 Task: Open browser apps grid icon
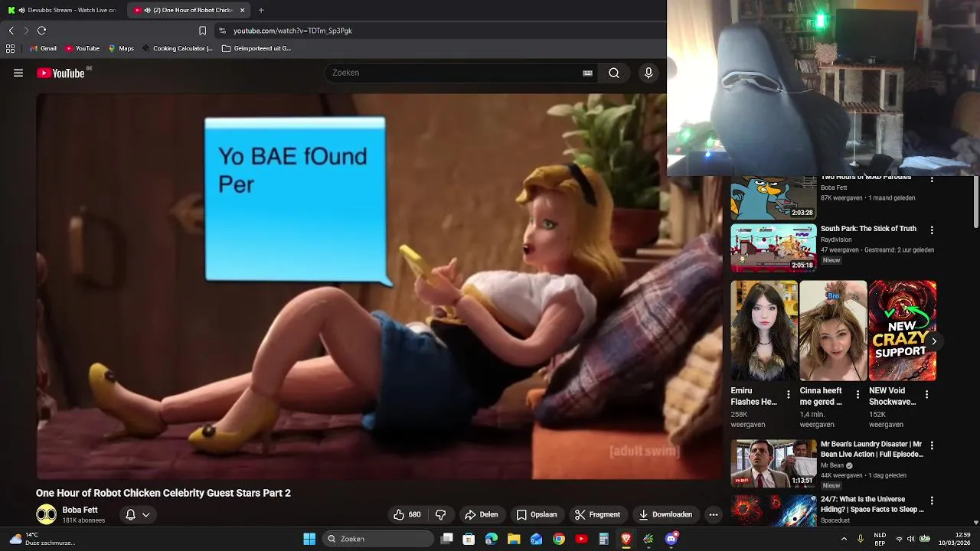tap(10, 48)
